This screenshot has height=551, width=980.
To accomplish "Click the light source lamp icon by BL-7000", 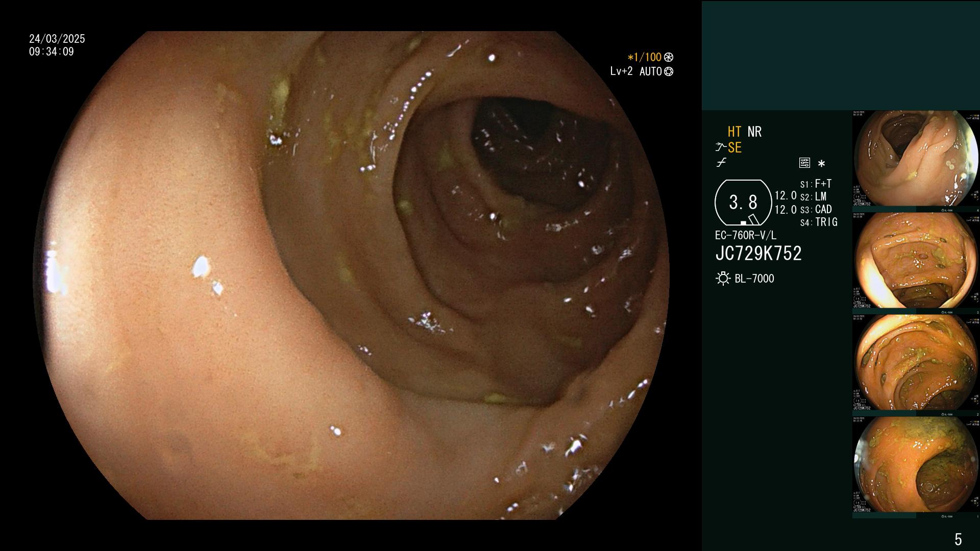I will coord(723,279).
